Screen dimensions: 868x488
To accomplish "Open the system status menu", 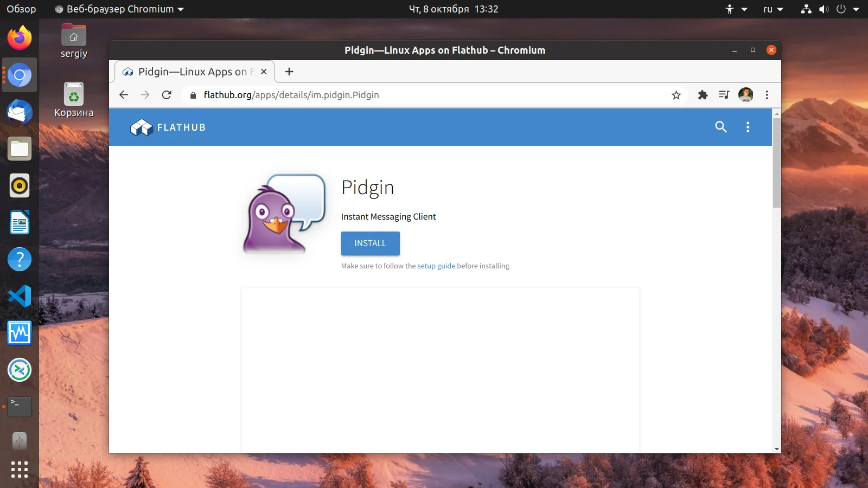I will click(x=830, y=9).
